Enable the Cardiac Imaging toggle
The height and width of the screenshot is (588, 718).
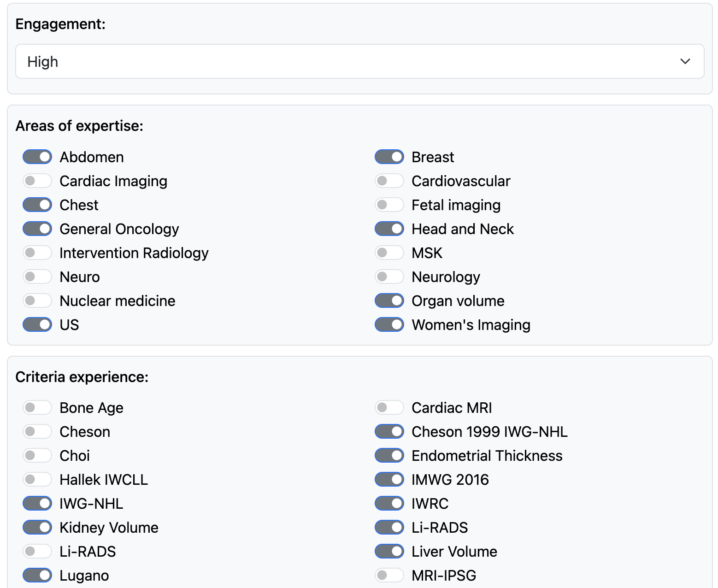37,181
